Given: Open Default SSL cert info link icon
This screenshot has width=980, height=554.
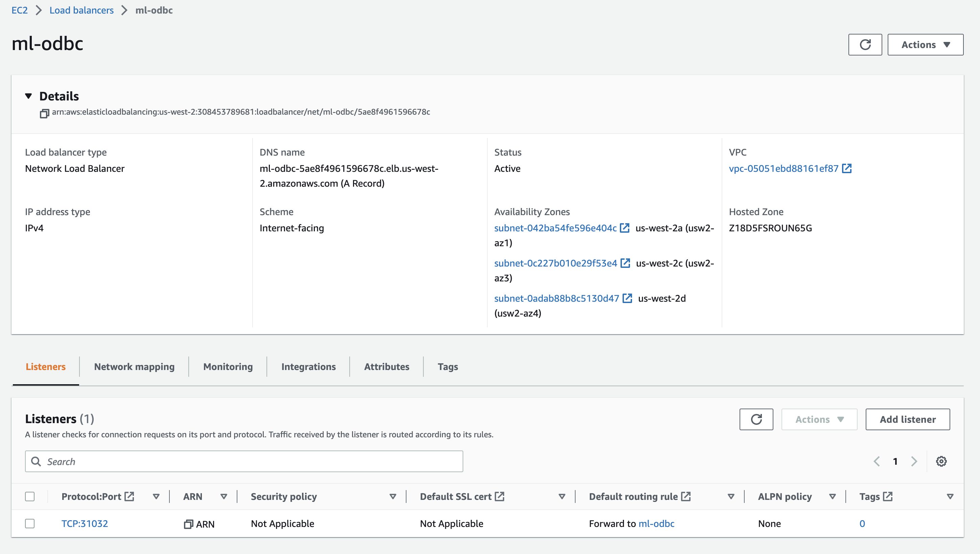Looking at the screenshot, I should 499,496.
